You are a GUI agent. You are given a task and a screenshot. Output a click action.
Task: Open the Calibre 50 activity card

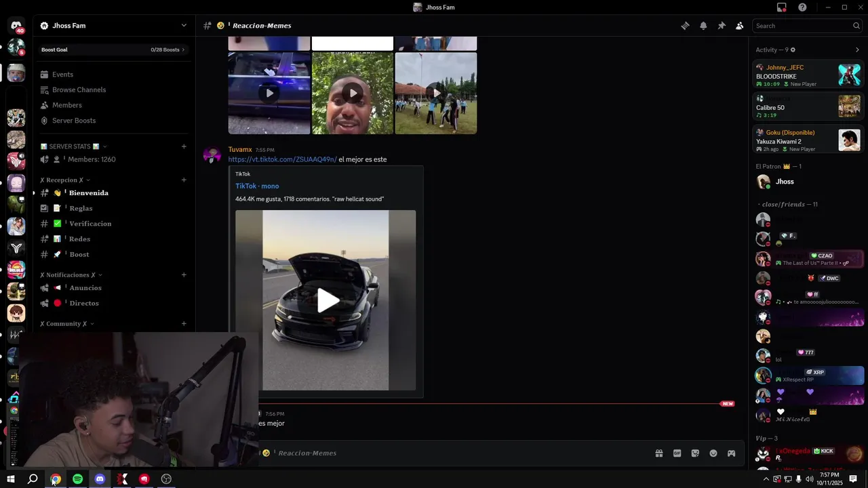tap(808, 107)
